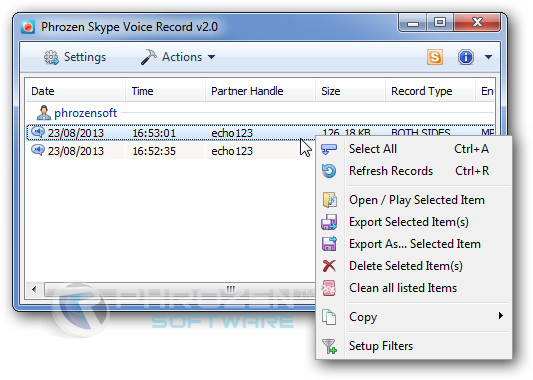Click echo123 in the 16:53:01 row
This screenshot has height=380, width=533.
tap(232, 133)
